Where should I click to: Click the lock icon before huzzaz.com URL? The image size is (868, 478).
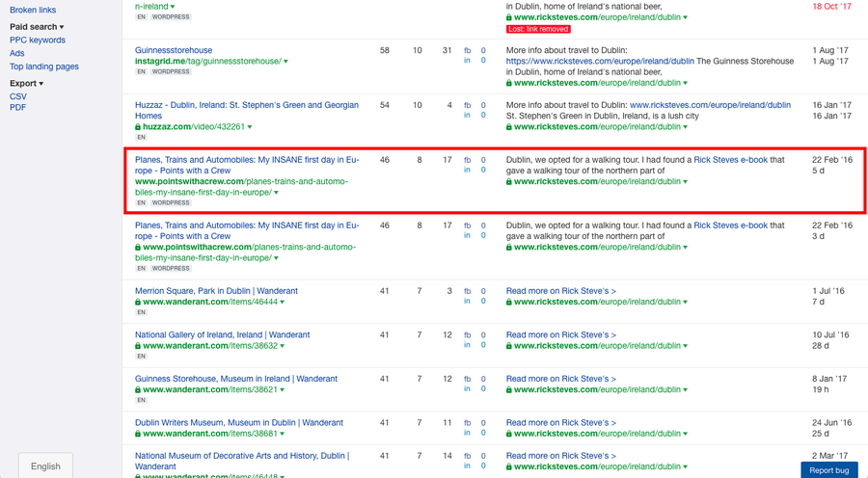coord(138,126)
